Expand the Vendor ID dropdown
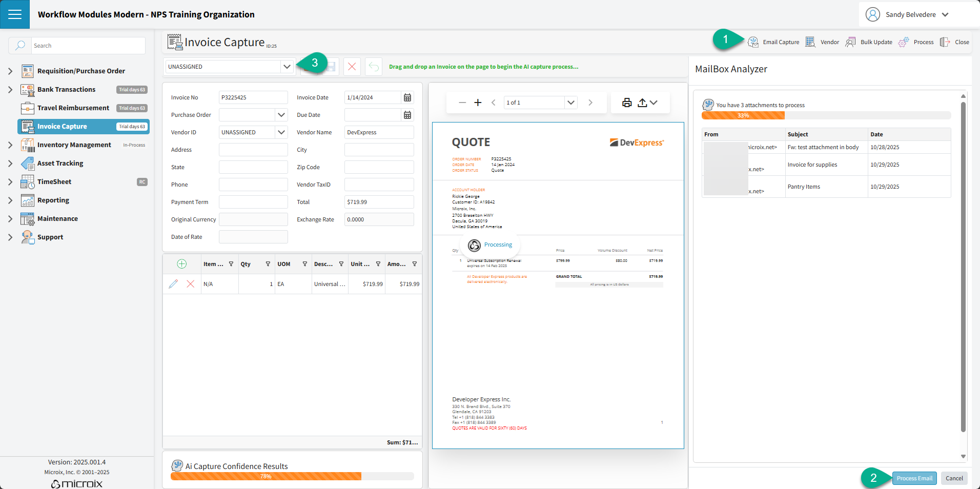Screen dimensions: 980x489 [281, 132]
